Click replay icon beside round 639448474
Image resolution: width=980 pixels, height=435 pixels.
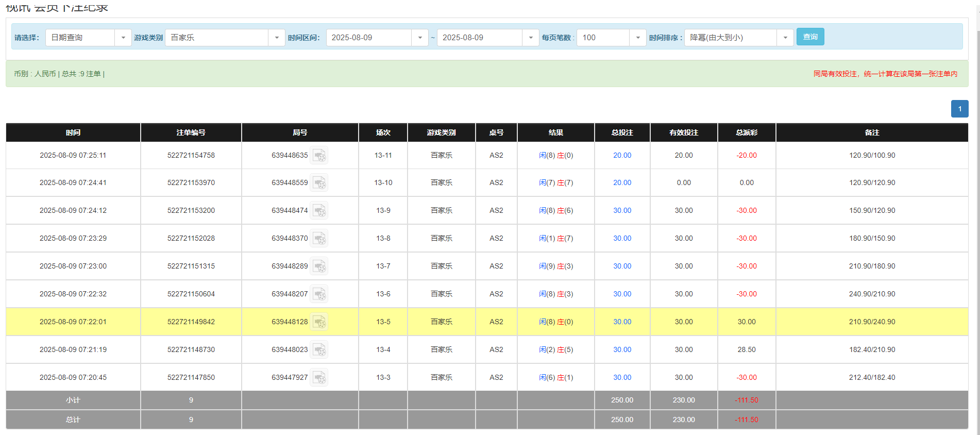(x=319, y=211)
